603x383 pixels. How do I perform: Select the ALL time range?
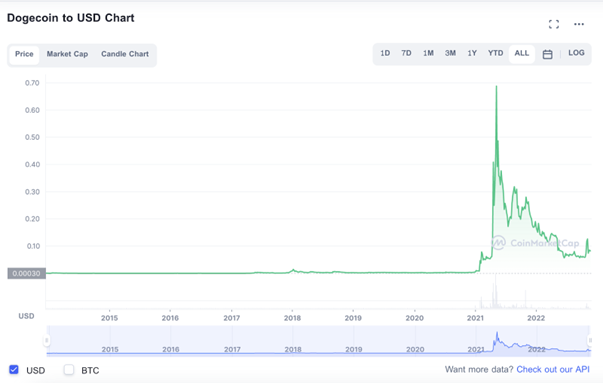tap(522, 53)
